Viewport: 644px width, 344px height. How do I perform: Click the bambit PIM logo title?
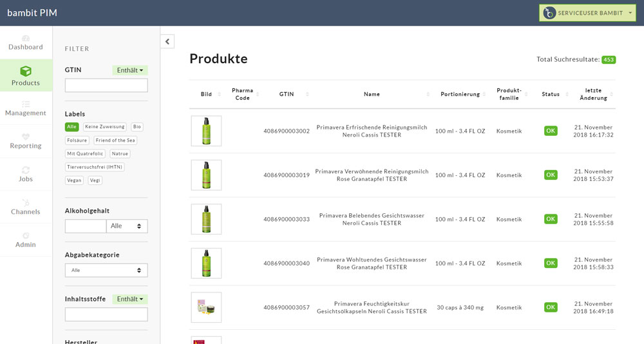[x=32, y=13]
